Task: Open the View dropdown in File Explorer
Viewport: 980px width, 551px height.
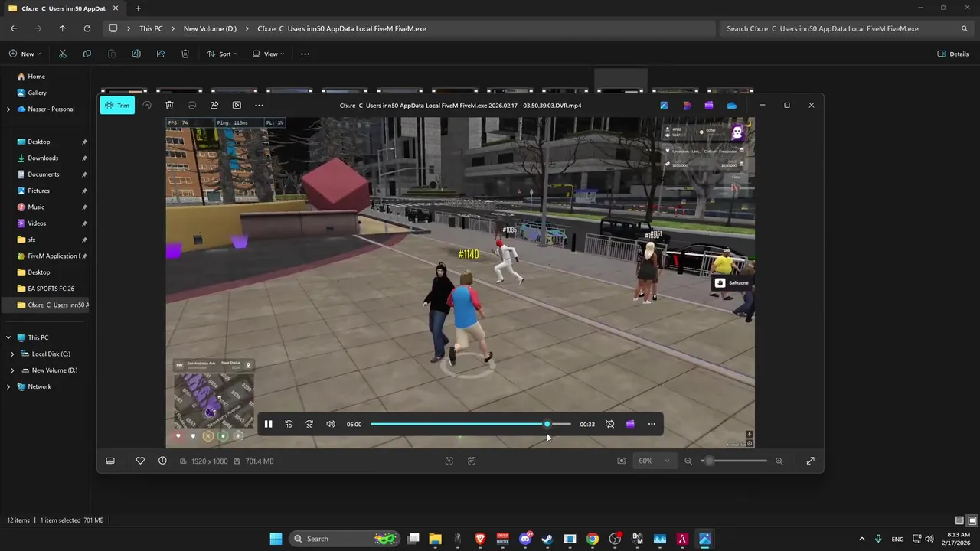Action: [x=269, y=54]
